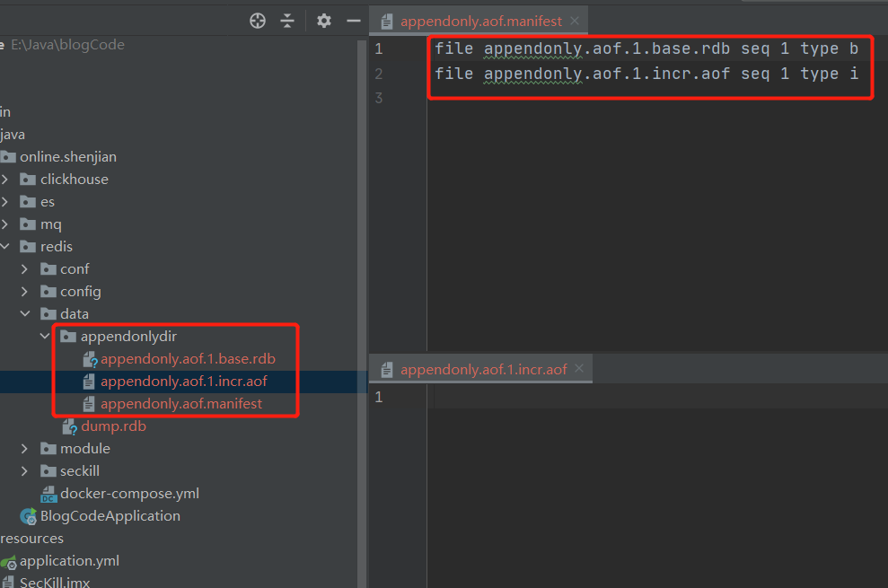The height and width of the screenshot is (588, 888).
Task: Click the application.yml Spring config icon
Action: (x=8, y=561)
